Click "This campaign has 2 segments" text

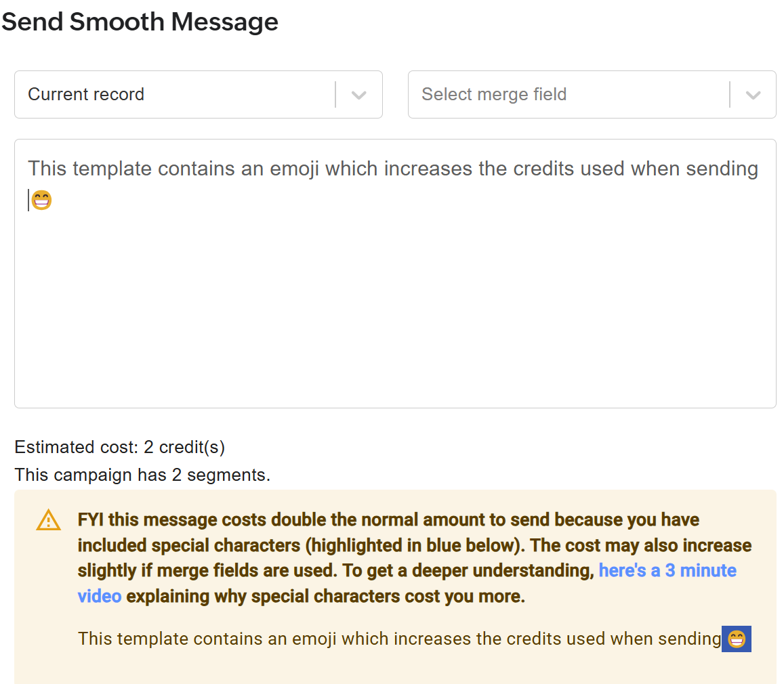142,475
